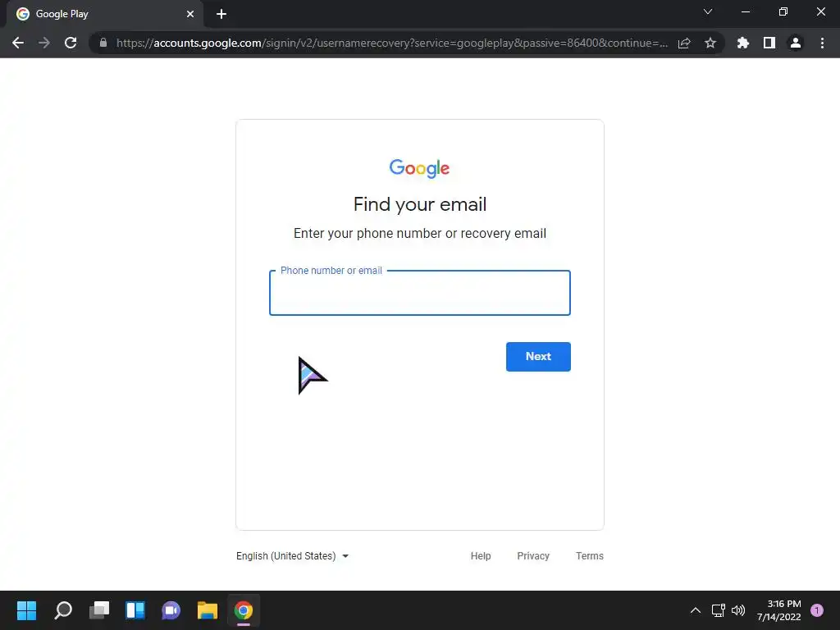Open the Help link
The image size is (840, 630).
point(481,556)
